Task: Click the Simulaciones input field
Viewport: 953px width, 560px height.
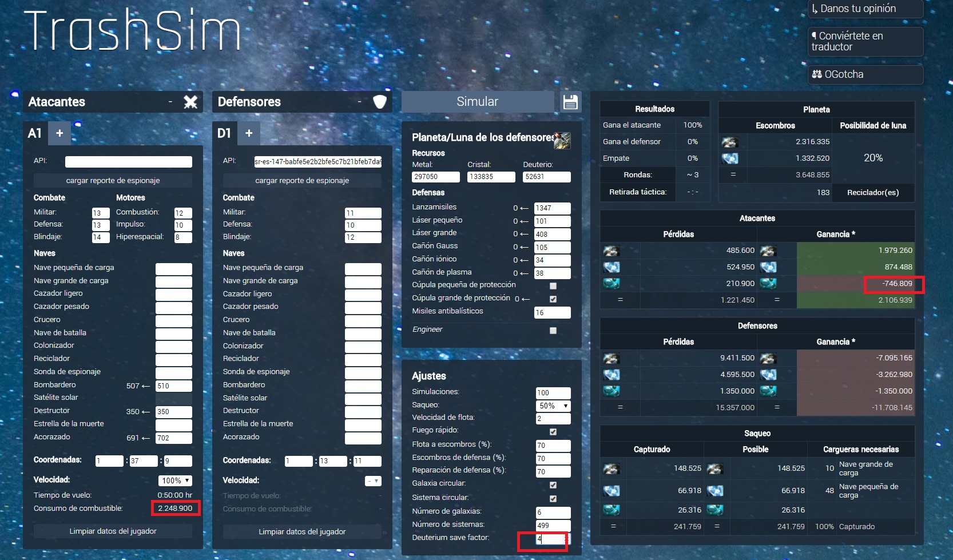Action: click(553, 393)
